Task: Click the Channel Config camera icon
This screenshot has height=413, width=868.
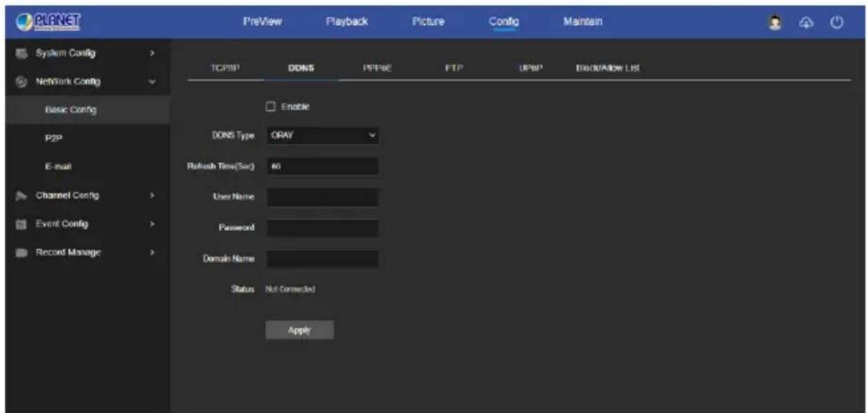Action: click(x=20, y=196)
